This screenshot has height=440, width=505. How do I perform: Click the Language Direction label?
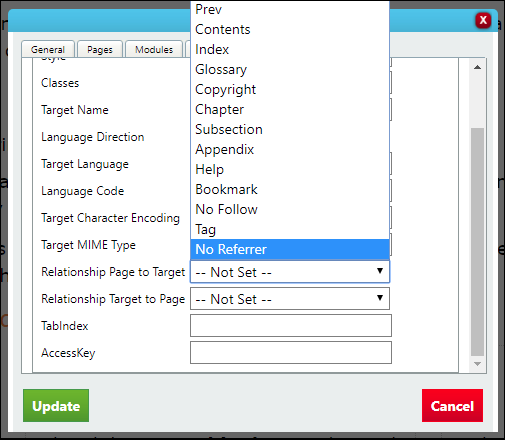[93, 137]
